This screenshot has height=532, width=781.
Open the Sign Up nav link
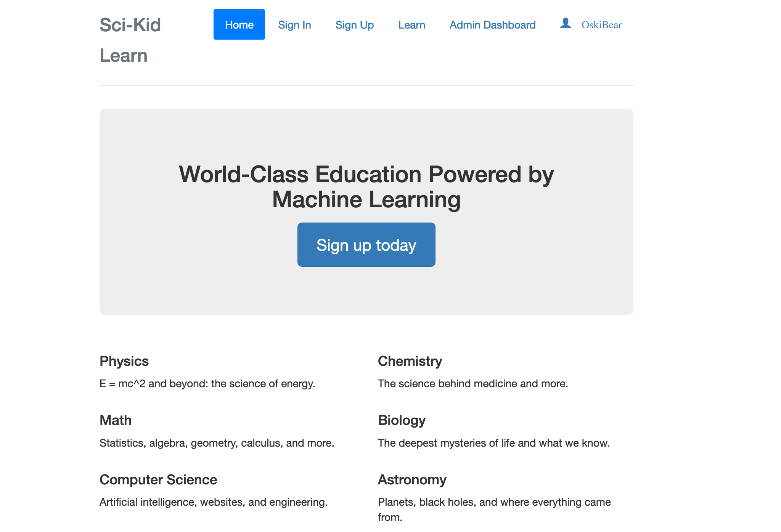(355, 25)
